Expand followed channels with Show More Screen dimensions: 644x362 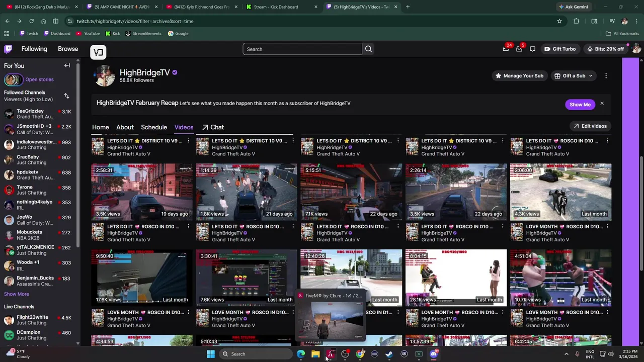coord(17,294)
